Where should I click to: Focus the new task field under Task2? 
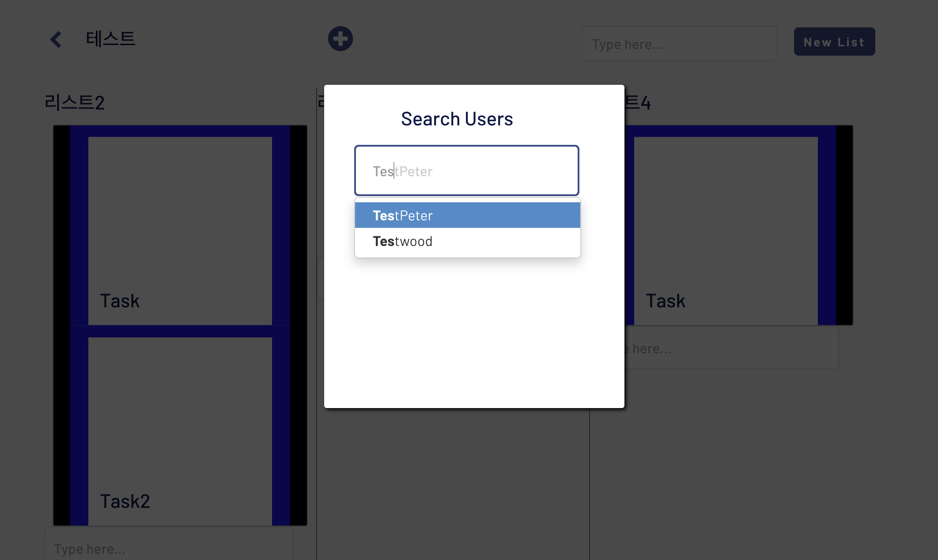click(x=168, y=548)
